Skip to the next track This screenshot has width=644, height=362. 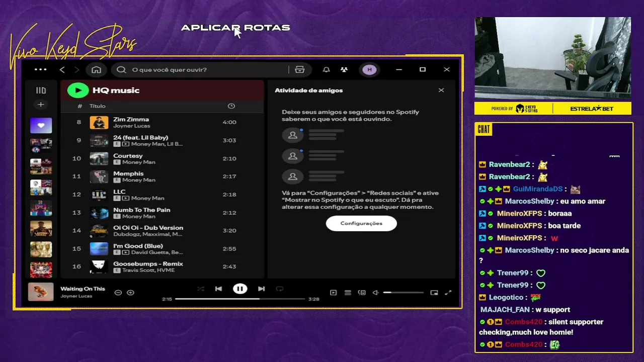click(x=261, y=289)
